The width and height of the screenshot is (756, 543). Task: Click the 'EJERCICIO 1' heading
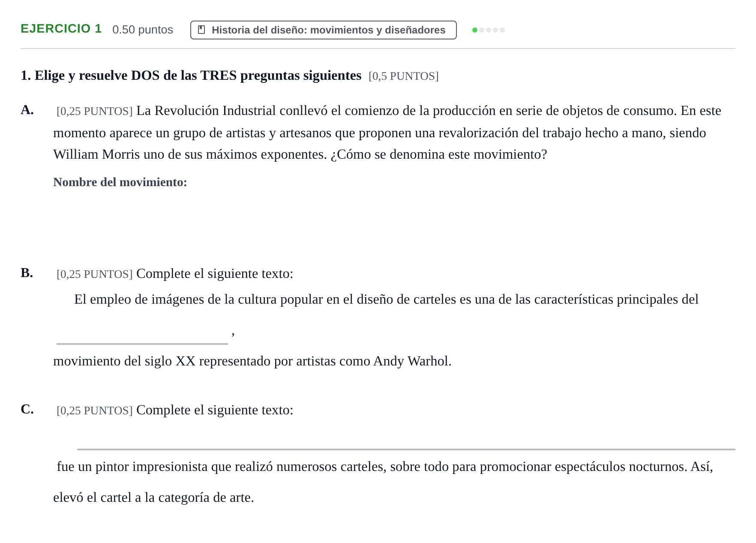point(61,29)
